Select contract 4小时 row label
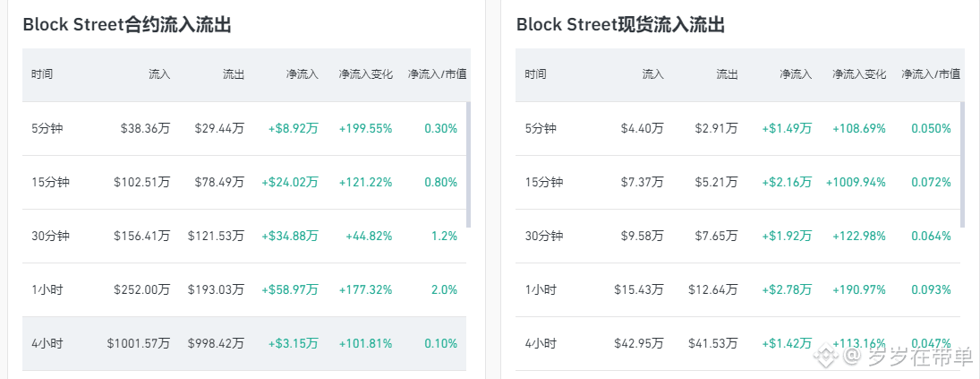The width and height of the screenshot is (980, 379). pos(47,344)
